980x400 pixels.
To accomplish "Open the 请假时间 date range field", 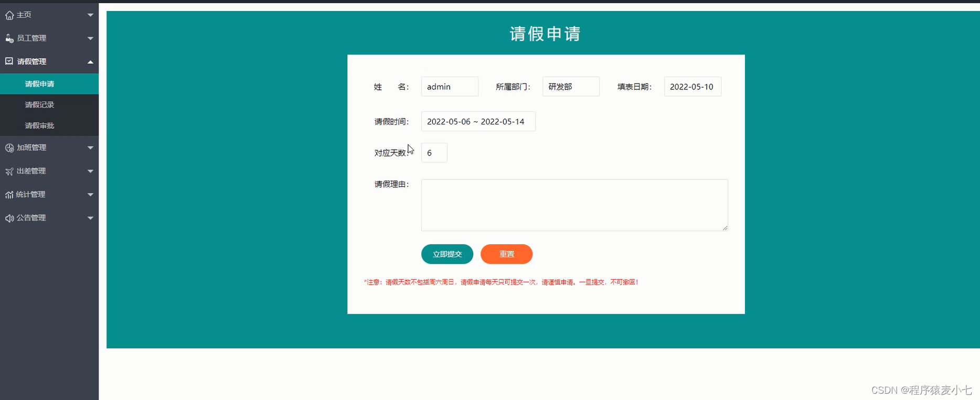I will tap(478, 121).
